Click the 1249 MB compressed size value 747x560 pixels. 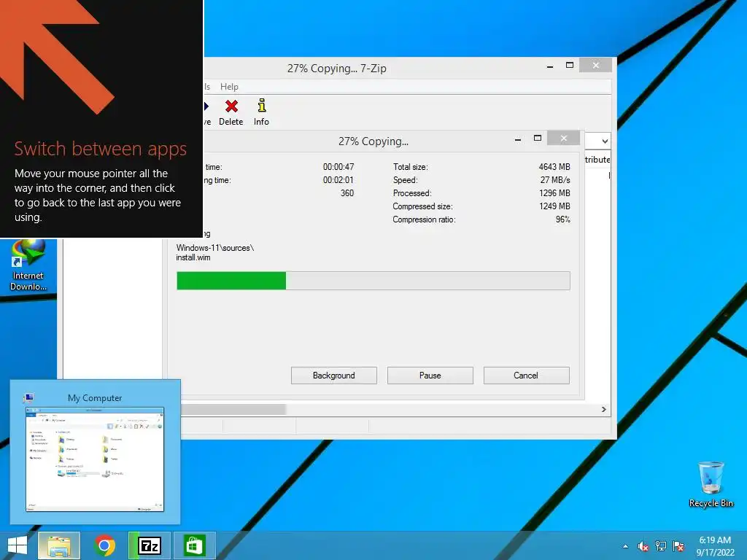554,206
